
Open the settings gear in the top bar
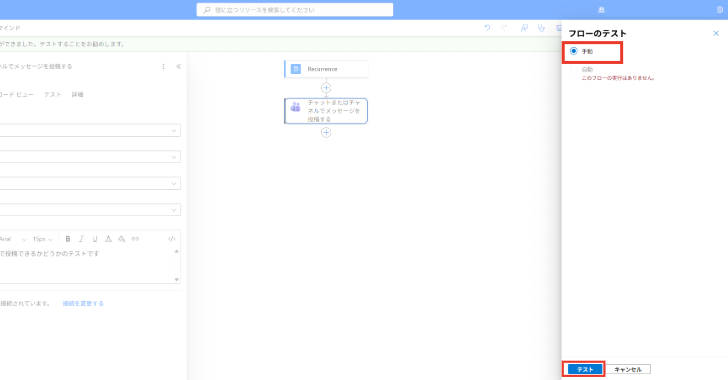720,10
